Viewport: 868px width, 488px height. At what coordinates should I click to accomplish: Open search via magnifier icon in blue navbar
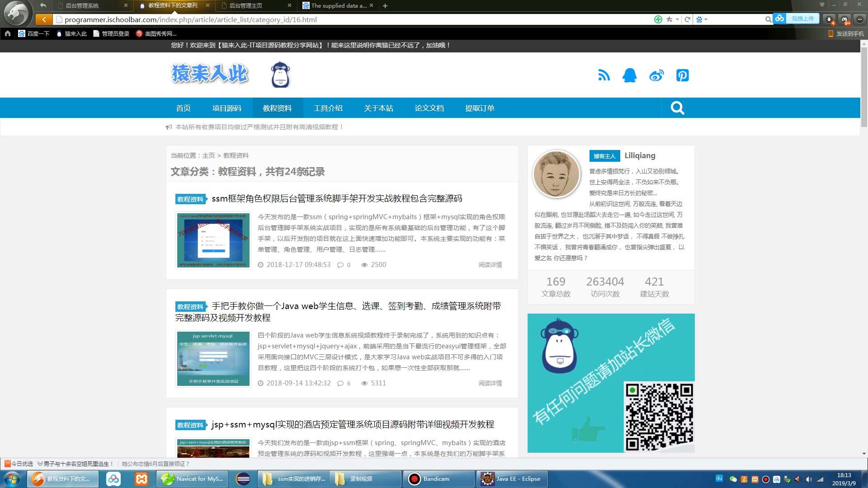(676, 108)
